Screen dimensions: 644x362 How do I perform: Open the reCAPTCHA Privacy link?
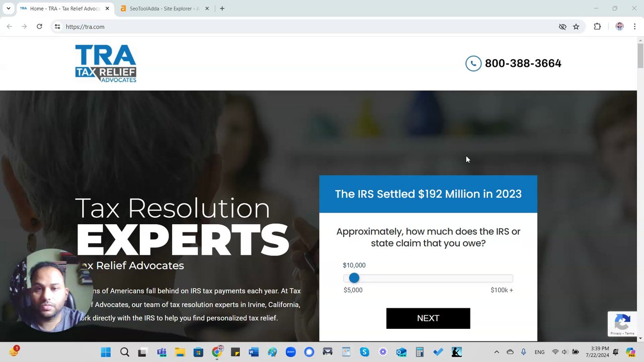tap(616, 333)
